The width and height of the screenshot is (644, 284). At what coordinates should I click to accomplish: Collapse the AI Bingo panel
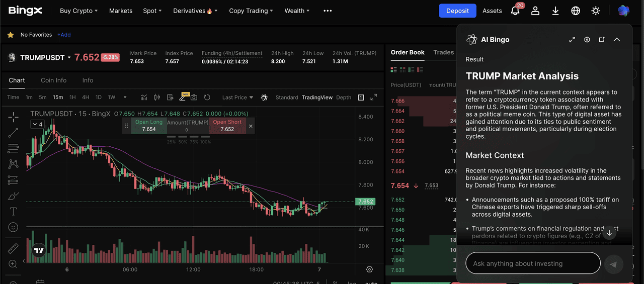click(x=617, y=40)
